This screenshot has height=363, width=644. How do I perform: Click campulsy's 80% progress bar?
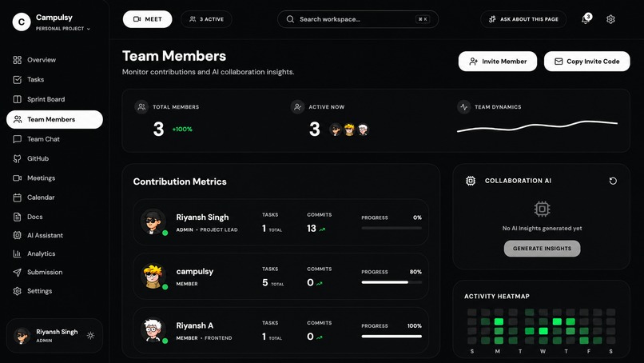(x=392, y=282)
